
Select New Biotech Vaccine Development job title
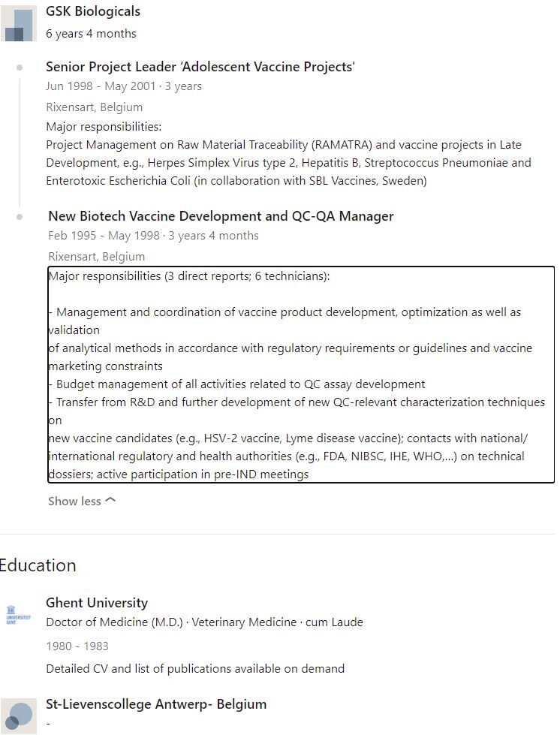coord(221,216)
